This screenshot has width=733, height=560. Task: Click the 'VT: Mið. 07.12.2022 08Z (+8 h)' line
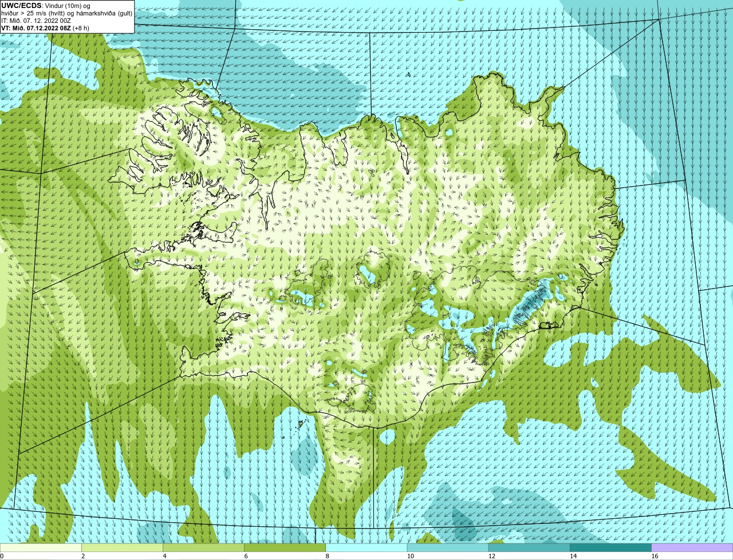point(45,27)
